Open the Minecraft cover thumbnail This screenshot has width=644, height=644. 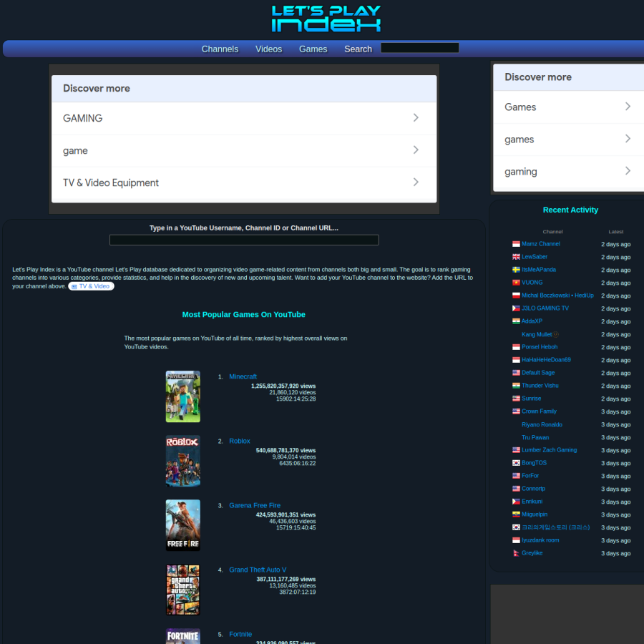click(182, 396)
